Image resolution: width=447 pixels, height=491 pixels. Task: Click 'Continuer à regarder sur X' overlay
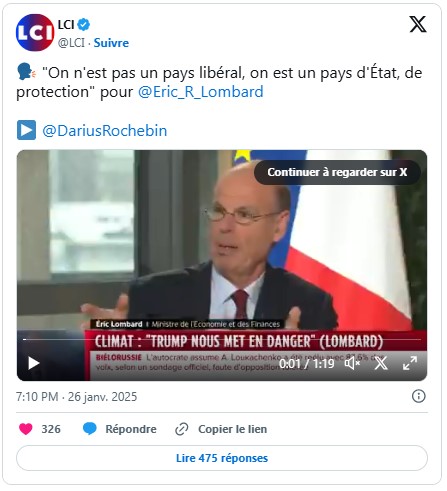click(x=337, y=172)
